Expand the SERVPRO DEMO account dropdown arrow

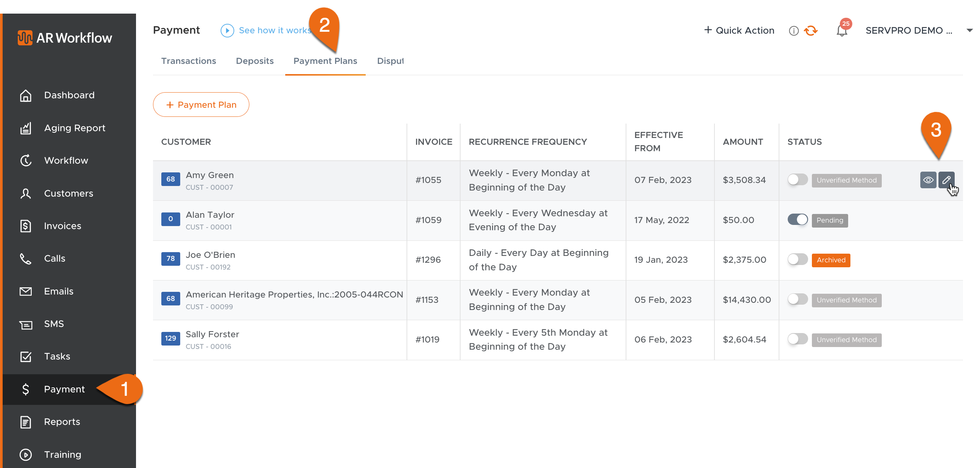pyautogui.click(x=969, y=31)
